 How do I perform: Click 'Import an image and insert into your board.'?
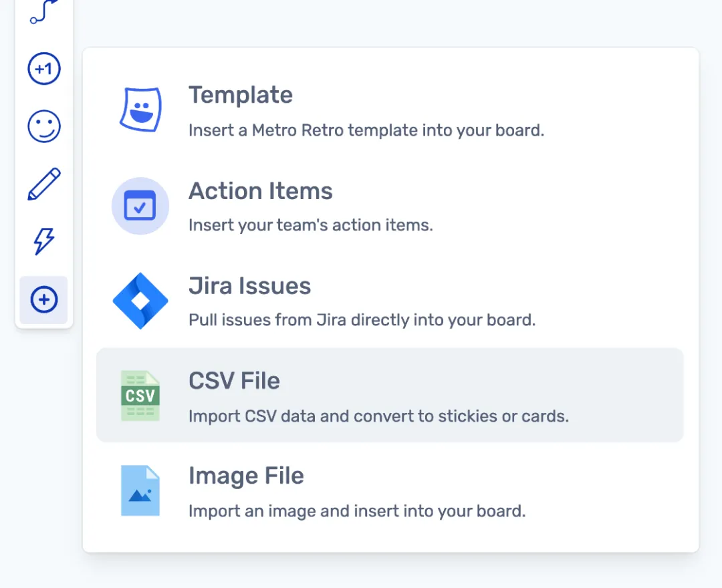click(357, 511)
